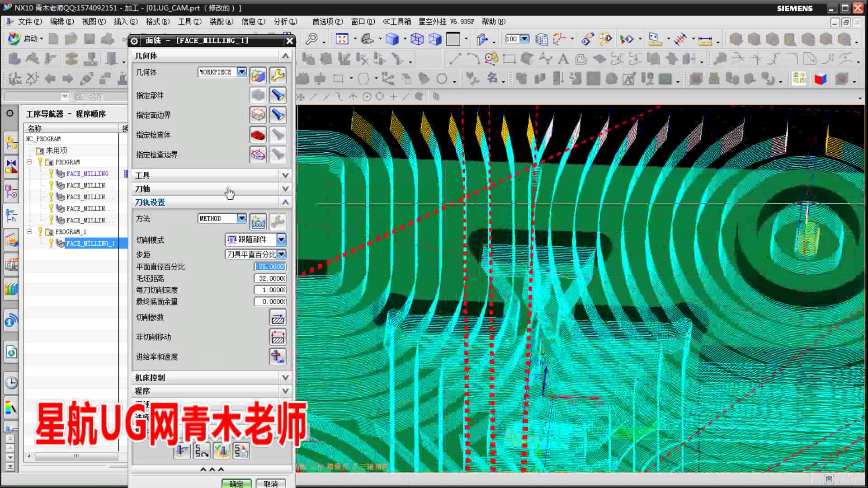Expand the 机床控制 (machine control) section

(x=285, y=377)
